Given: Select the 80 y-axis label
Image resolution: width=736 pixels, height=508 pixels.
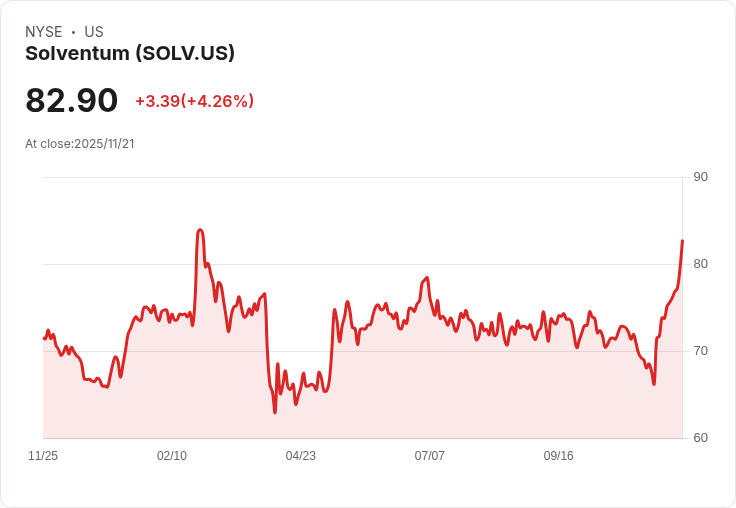Looking at the screenshot, I should pyautogui.click(x=700, y=264).
